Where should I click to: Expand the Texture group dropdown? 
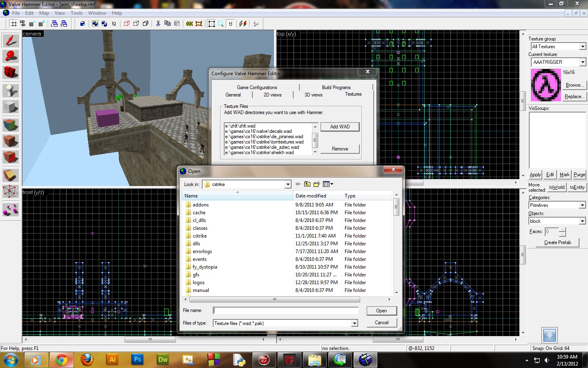click(583, 47)
